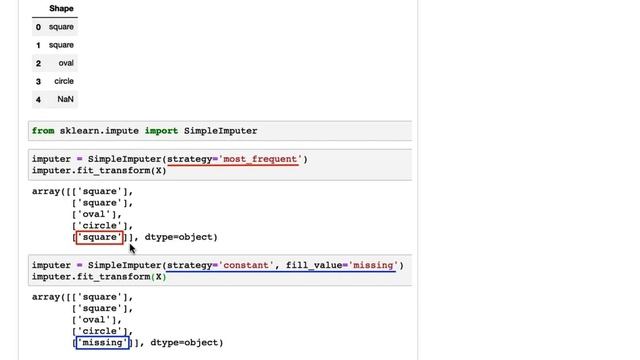Select row 1 'square' table cell
This screenshot has height=360, width=640.
pyautogui.click(x=61, y=45)
